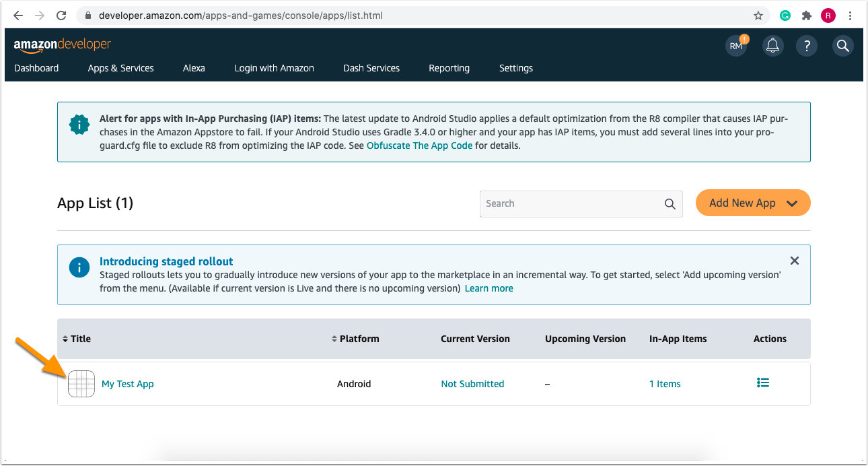Open the Grammarly extension icon
Image resolution: width=868 pixels, height=466 pixels.
pos(785,15)
